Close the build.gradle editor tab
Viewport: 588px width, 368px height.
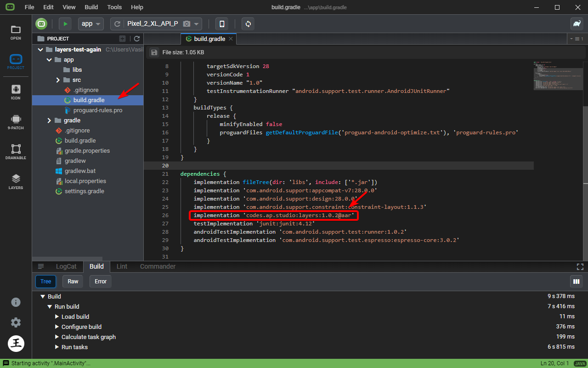[231, 39]
